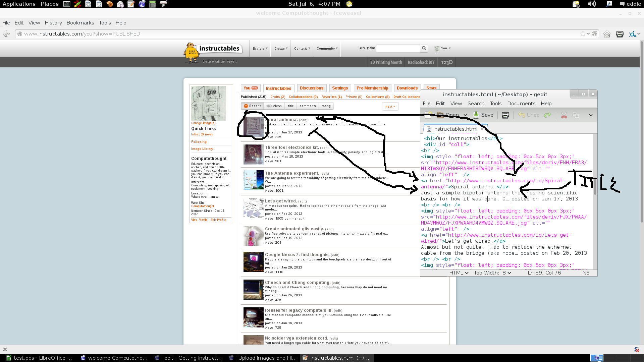This screenshot has height=362, width=644.
Task: Close the browser bottom bar with the X
Action: click(5, 349)
